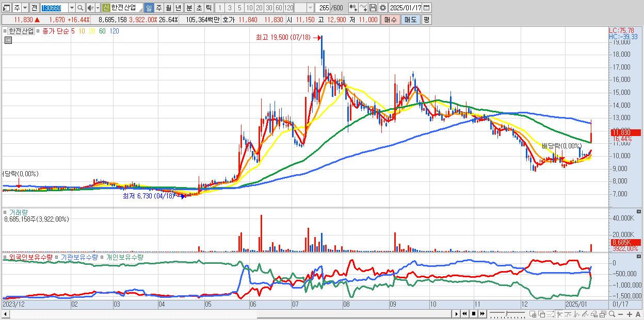Viewport: 644px width, 320px height.
Task: Select the 월 monthly chart period
Action: 169,8
